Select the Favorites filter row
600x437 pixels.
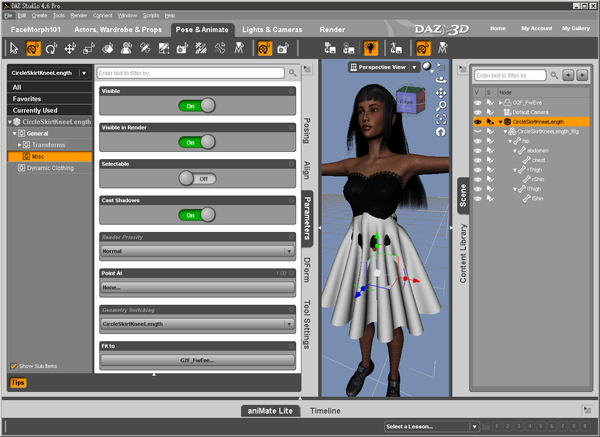pyautogui.click(x=50, y=99)
